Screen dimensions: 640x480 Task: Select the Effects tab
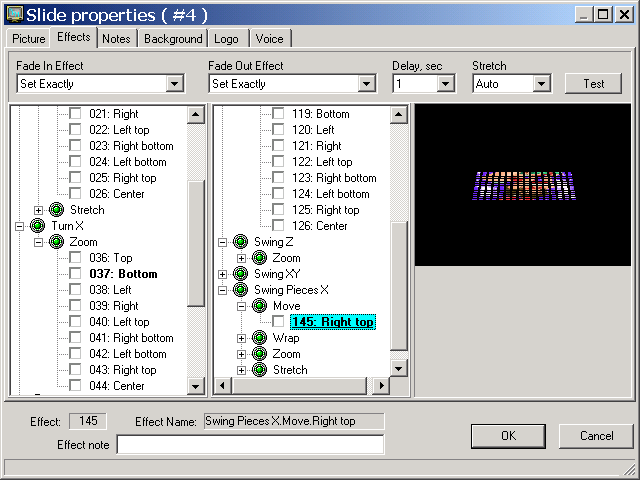coord(73,37)
